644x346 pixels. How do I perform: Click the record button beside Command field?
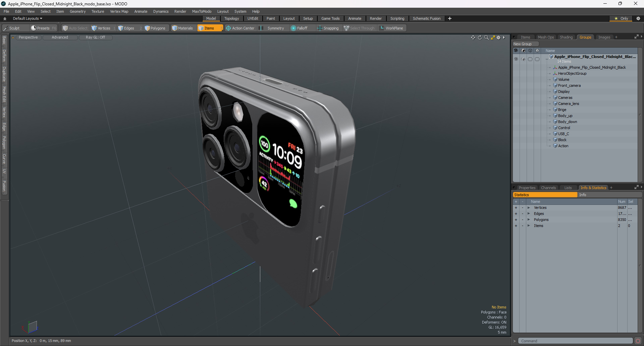click(638, 341)
